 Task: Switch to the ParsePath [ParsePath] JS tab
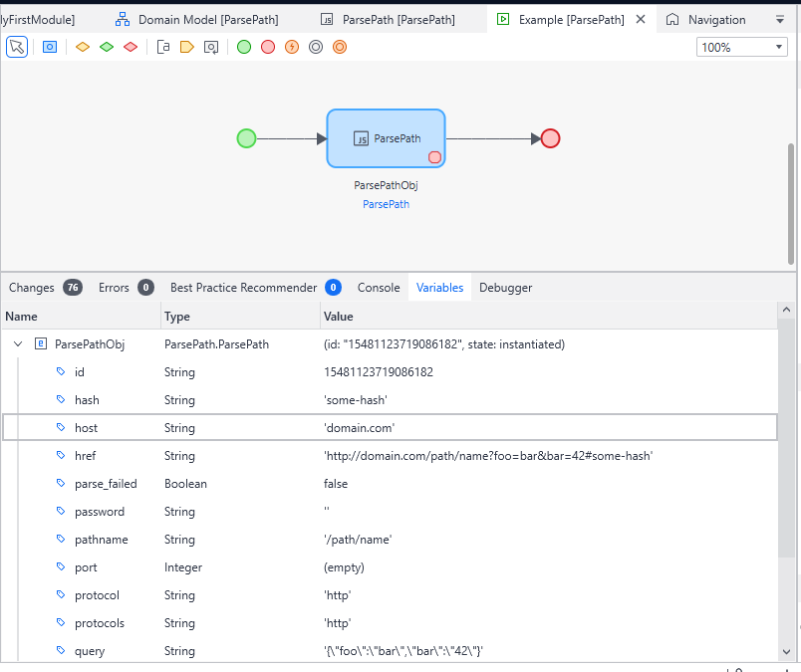[388, 20]
